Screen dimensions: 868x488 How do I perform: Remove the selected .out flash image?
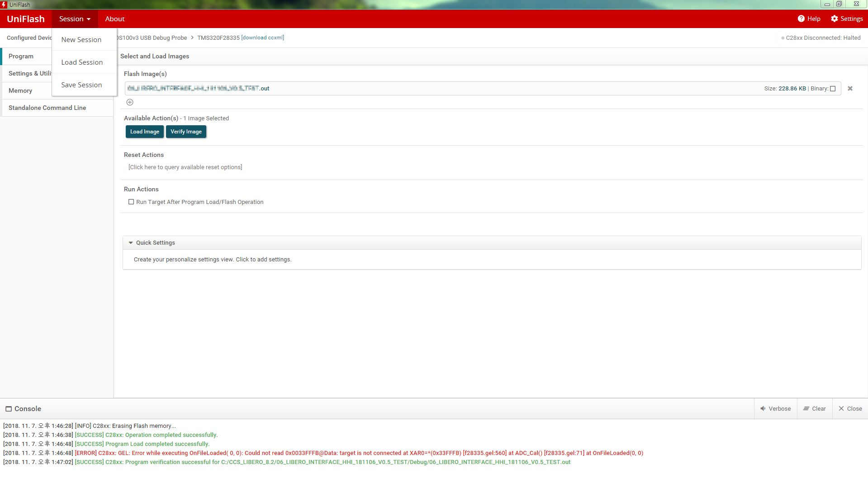tap(850, 89)
